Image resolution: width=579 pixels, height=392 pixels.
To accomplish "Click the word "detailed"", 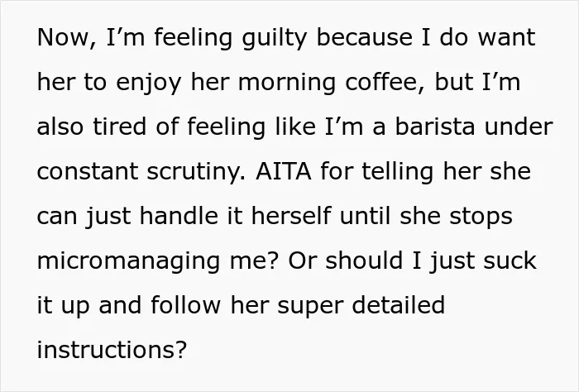I will coord(399,305).
